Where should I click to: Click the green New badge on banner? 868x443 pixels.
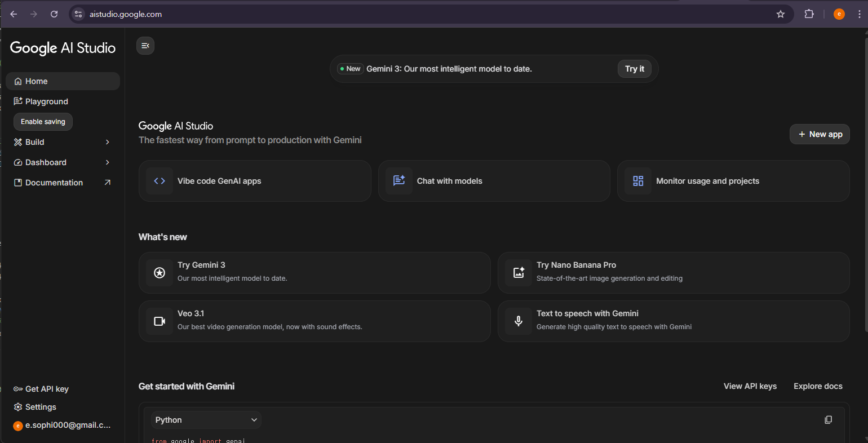[x=350, y=69]
